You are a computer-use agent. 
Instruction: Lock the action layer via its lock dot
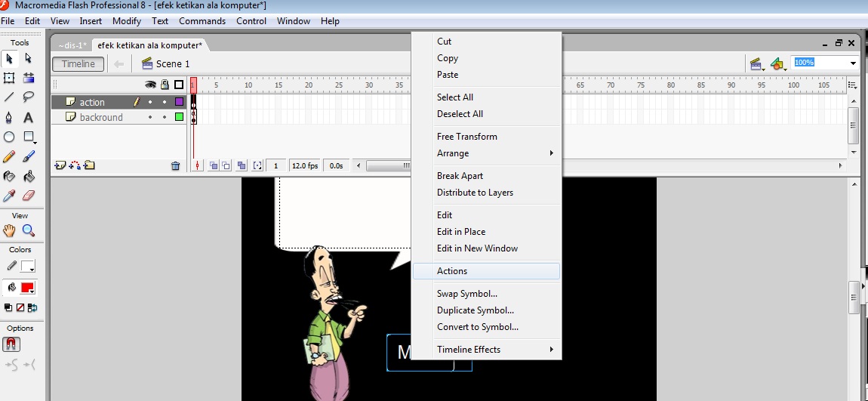165,102
